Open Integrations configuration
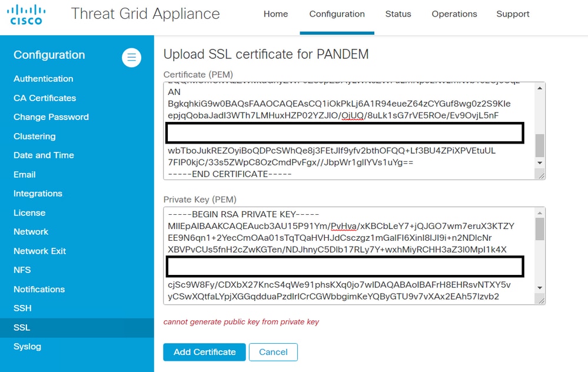The image size is (588, 372). [38, 194]
